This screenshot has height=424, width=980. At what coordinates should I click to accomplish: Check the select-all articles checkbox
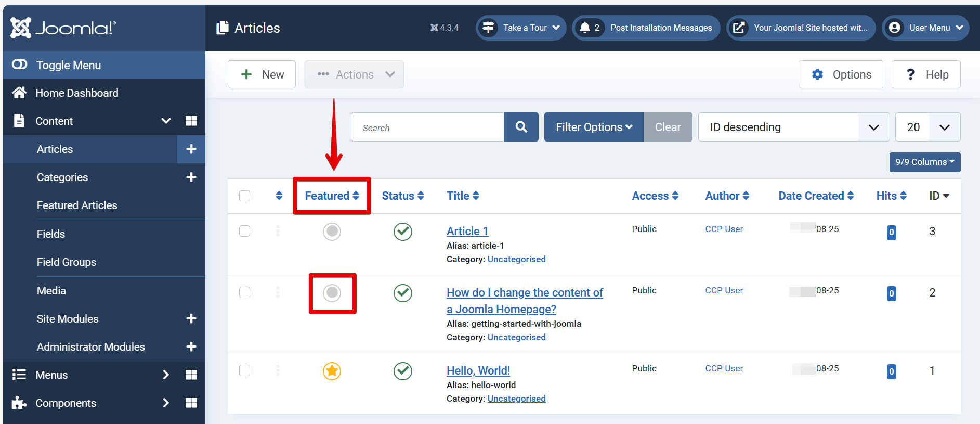click(x=244, y=196)
